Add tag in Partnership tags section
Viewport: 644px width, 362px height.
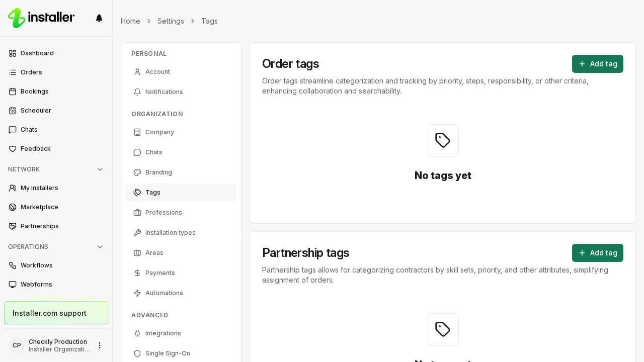[x=598, y=253]
